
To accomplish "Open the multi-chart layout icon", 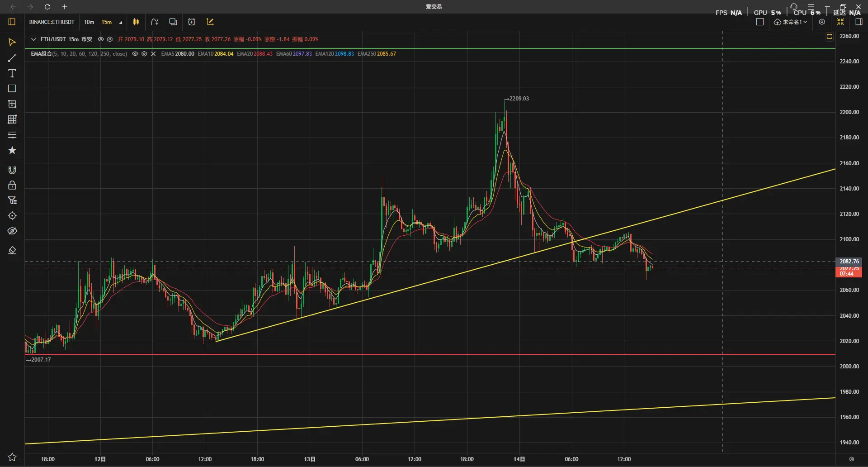I will tap(173, 22).
